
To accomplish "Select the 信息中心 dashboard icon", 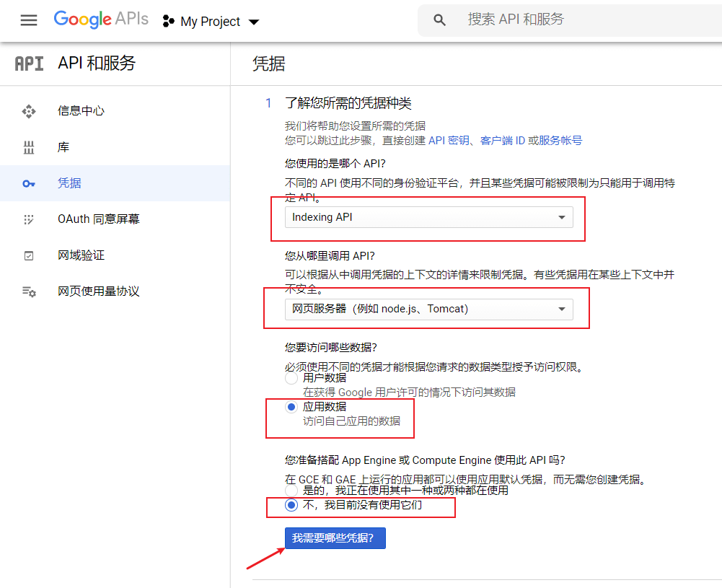I will pyautogui.click(x=29, y=110).
